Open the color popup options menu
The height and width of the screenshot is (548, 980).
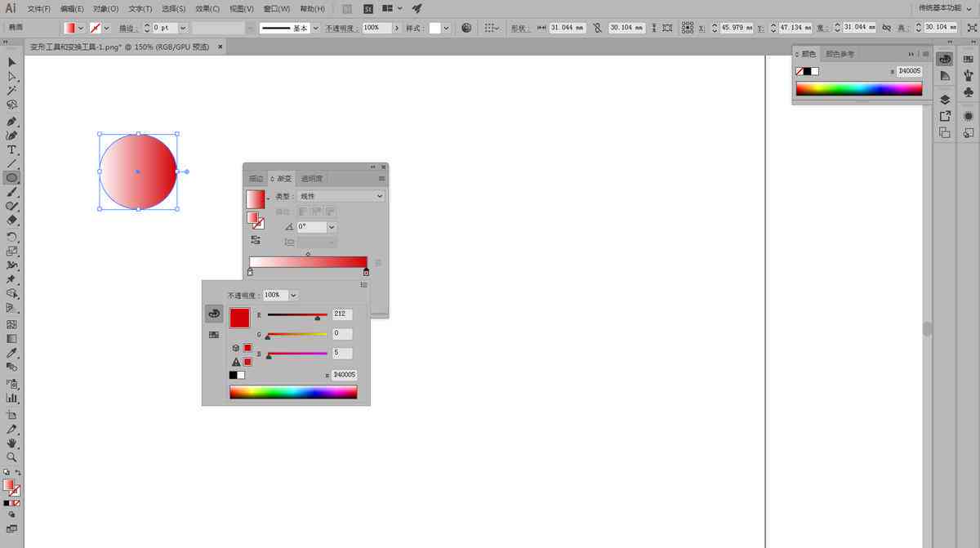[363, 285]
